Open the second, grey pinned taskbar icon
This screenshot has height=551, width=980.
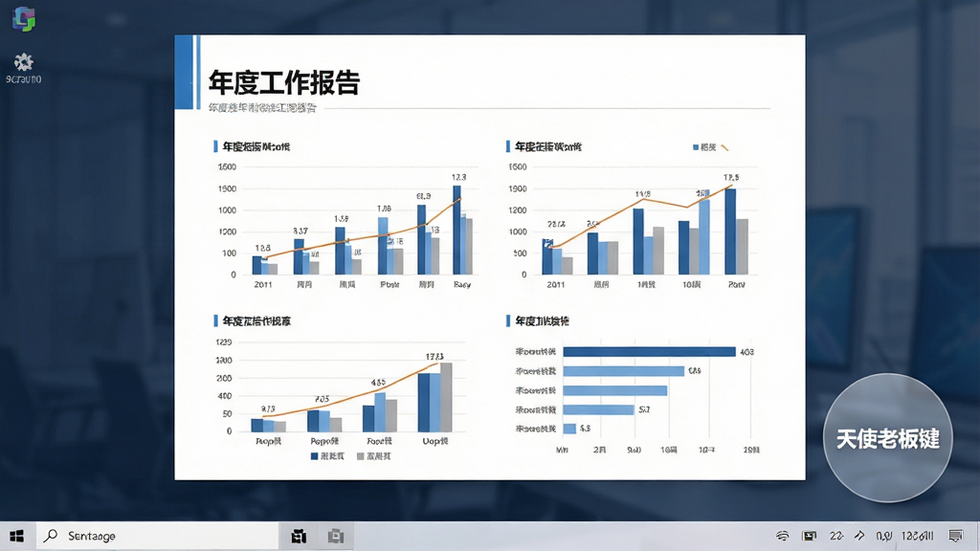[x=336, y=536]
